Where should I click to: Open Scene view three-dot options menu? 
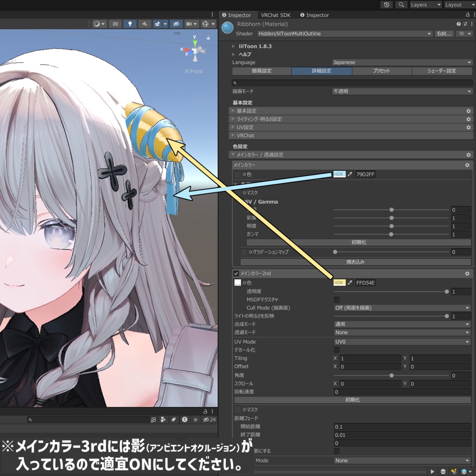(212, 15)
